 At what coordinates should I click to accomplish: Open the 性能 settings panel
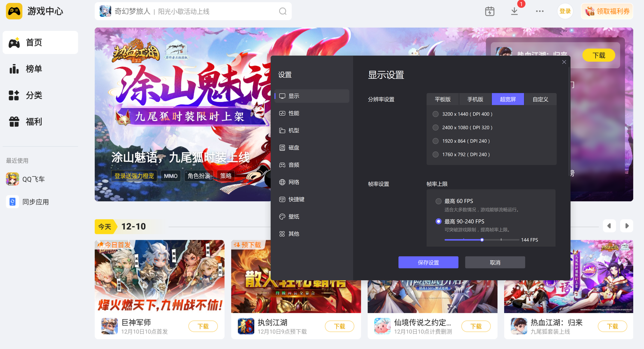tap(294, 113)
